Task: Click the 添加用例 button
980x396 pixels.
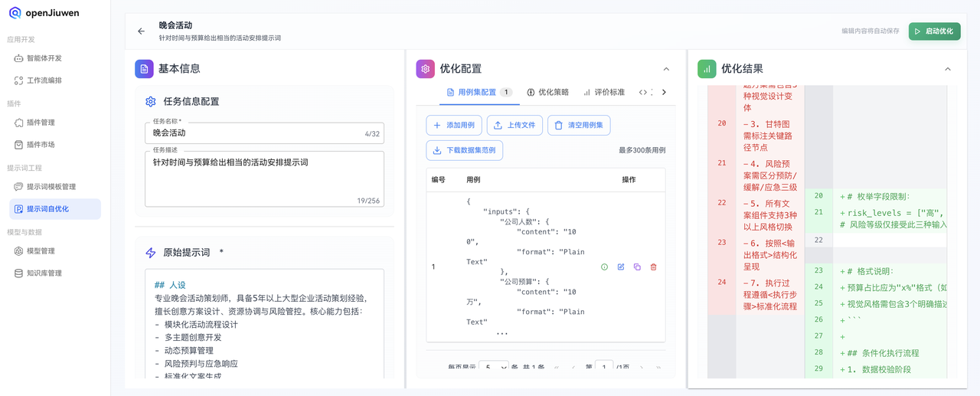Action: coord(454,126)
